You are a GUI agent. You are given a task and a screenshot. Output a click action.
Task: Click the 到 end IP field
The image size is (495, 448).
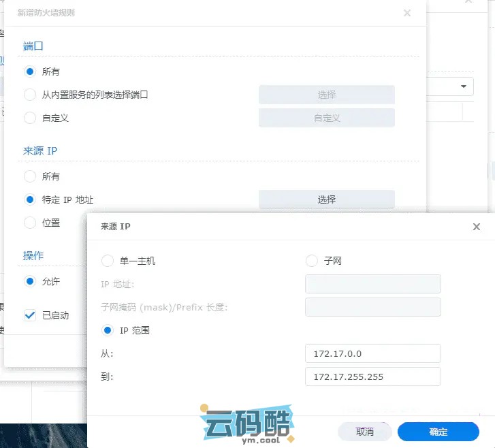[x=373, y=377]
